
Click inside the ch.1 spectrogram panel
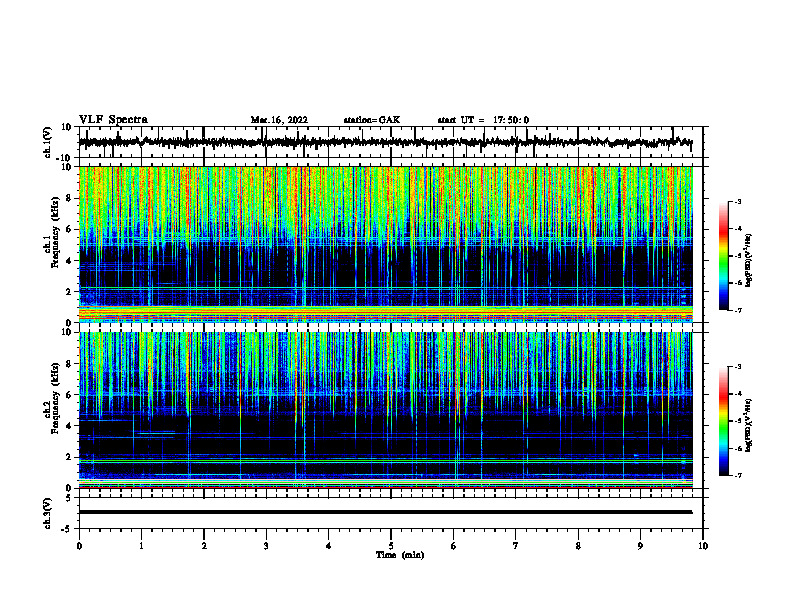point(385,244)
